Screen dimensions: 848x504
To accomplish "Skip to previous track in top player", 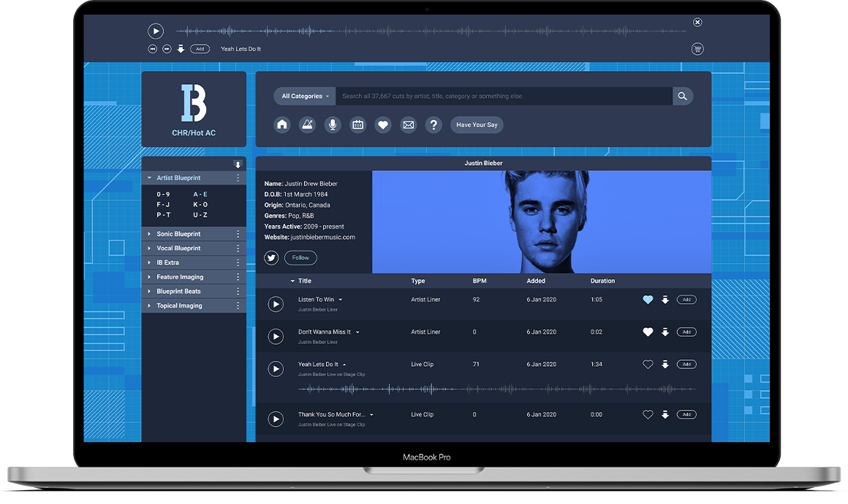I will [x=153, y=49].
